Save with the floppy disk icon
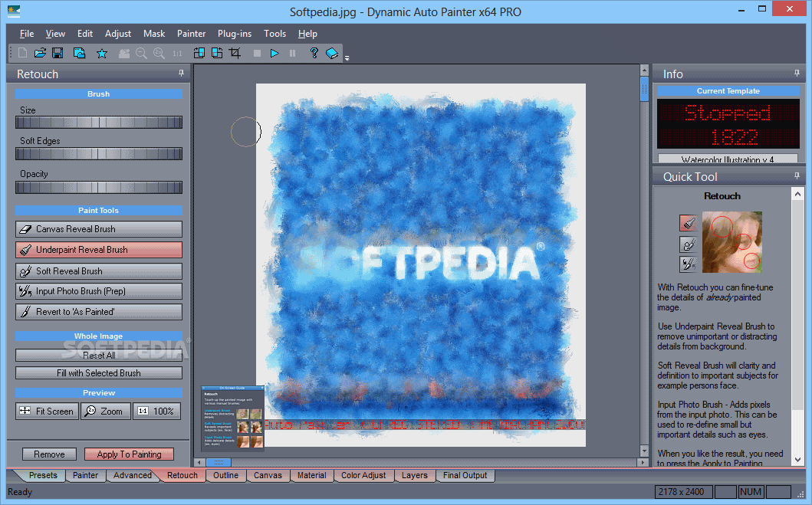 pyautogui.click(x=58, y=53)
